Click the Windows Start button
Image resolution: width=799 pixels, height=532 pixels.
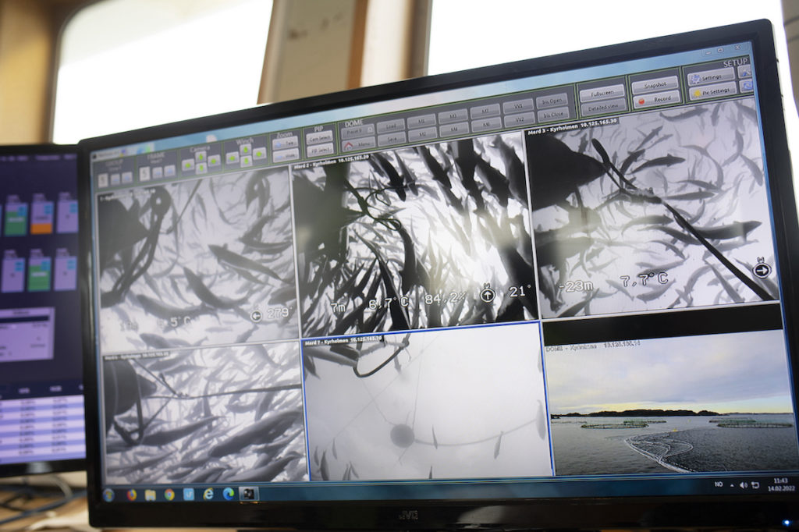tap(108, 495)
